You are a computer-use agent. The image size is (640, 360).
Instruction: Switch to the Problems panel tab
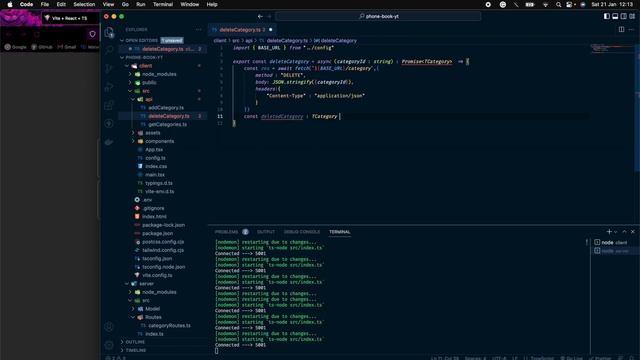click(x=226, y=232)
